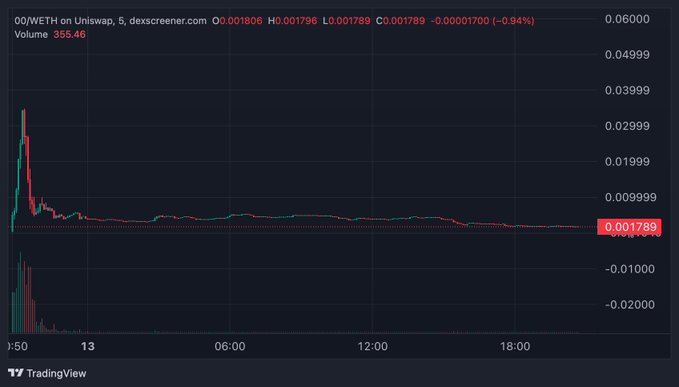Image resolution: width=679 pixels, height=387 pixels.
Task: Click the red current price label 0.001789
Action: tap(629, 227)
